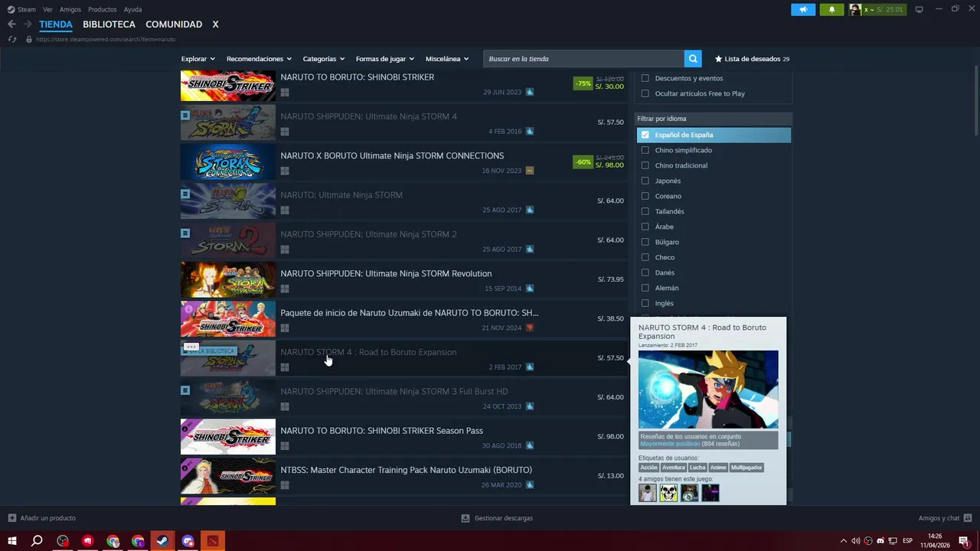
Task: Collapse the Filtrar por idioma section
Action: pos(714,119)
